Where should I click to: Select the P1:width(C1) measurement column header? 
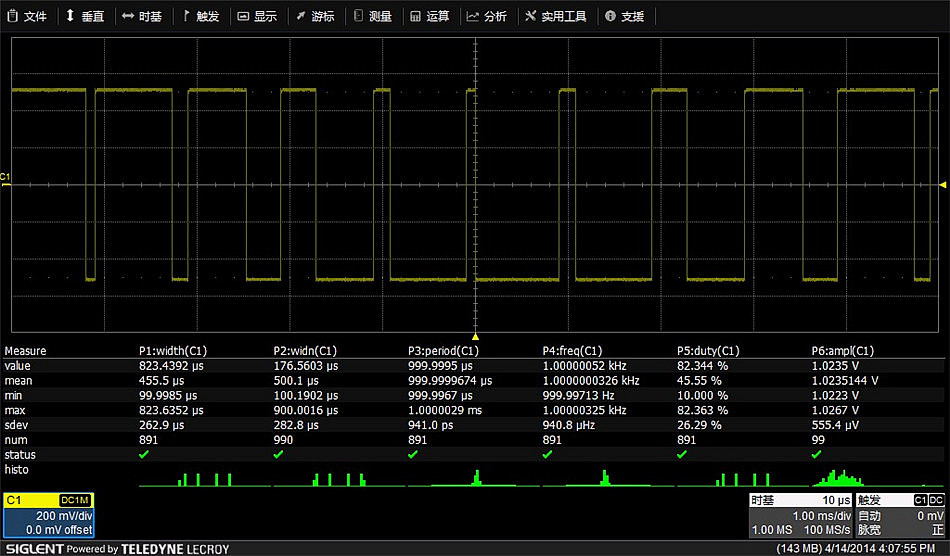coord(172,351)
